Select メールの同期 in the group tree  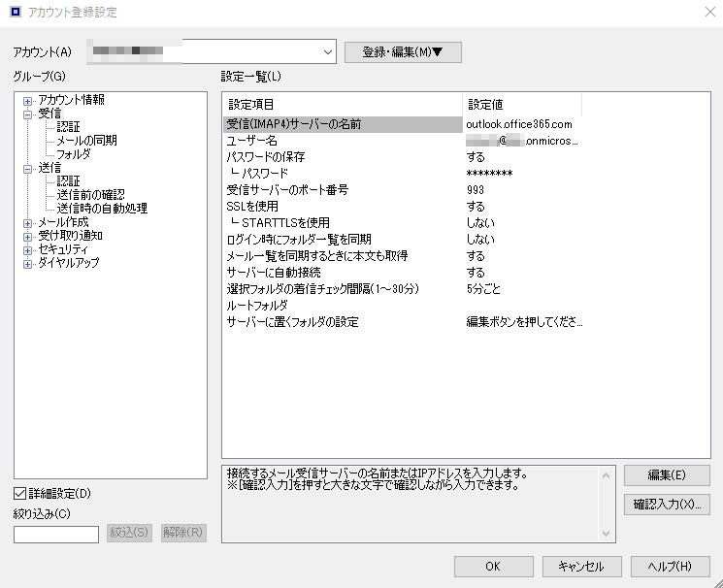pyautogui.click(x=86, y=140)
